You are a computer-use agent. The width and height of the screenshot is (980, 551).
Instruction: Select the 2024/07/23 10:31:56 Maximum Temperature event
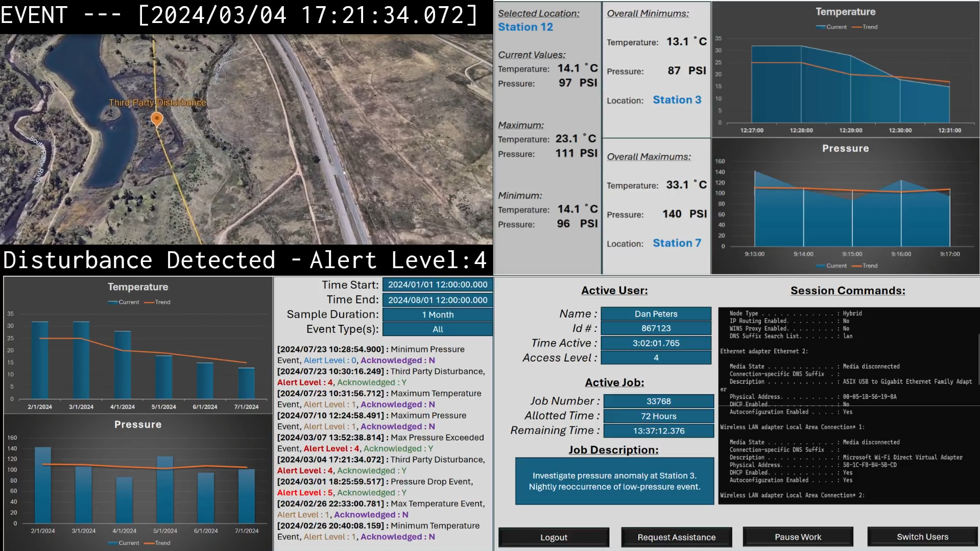(x=379, y=399)
